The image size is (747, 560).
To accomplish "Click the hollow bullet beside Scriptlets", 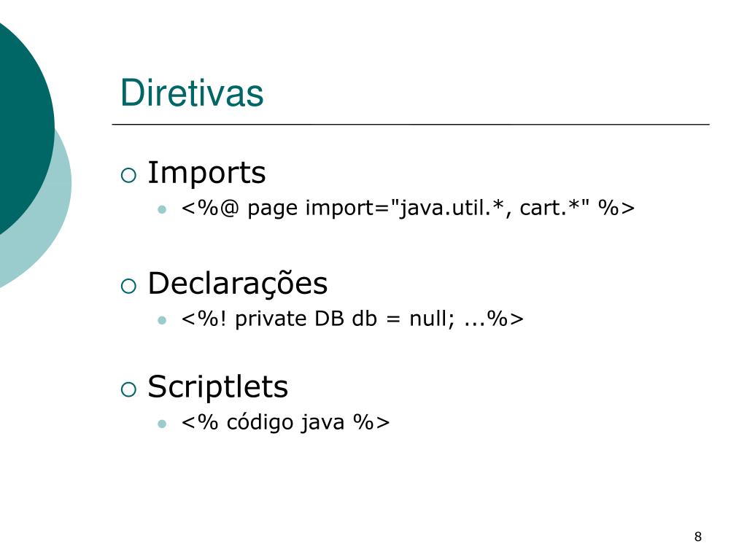I will [128, 389].
